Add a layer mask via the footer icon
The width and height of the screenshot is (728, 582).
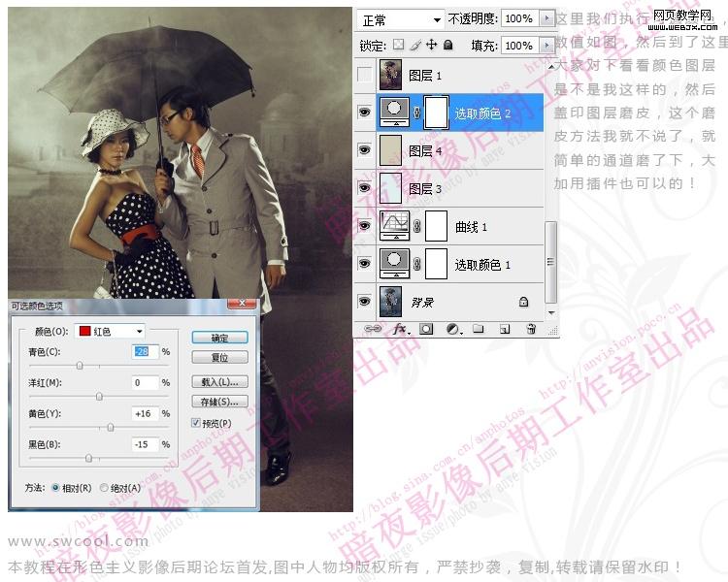coord(426,329)
